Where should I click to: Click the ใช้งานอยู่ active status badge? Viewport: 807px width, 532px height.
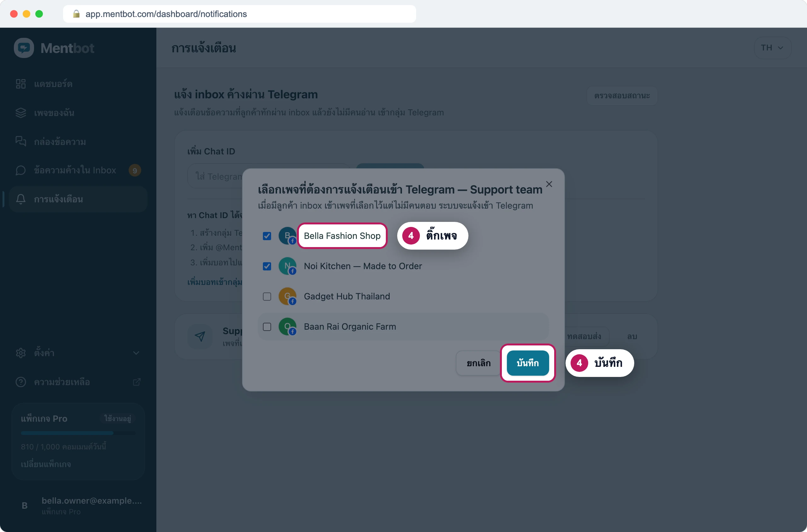pos(117,419)
